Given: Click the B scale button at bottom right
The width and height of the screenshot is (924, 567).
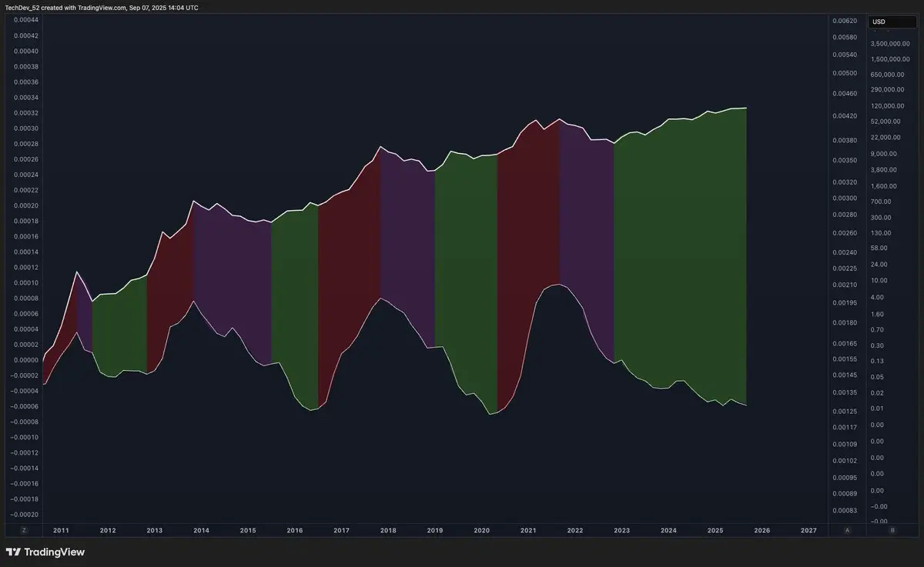Looking at the screenshot, I should point(892,530).
